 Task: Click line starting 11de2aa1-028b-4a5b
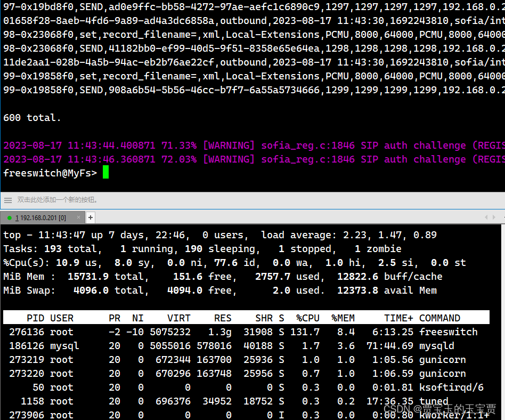coord(254,62)
